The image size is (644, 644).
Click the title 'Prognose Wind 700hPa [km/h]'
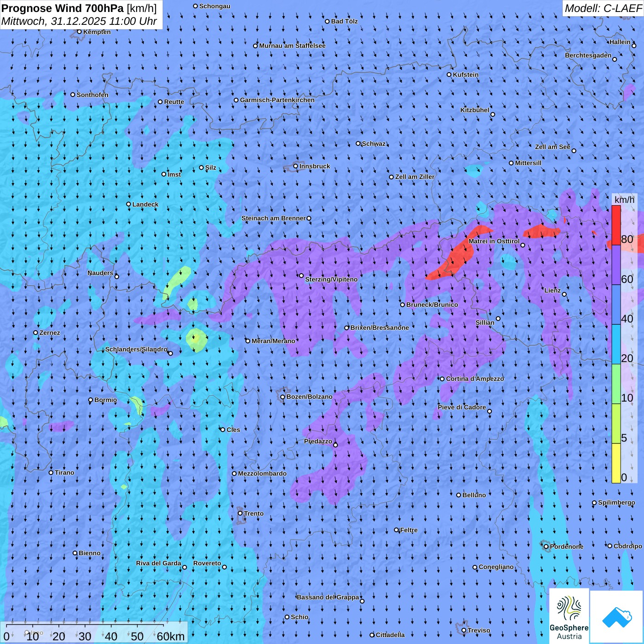[79, 8]
